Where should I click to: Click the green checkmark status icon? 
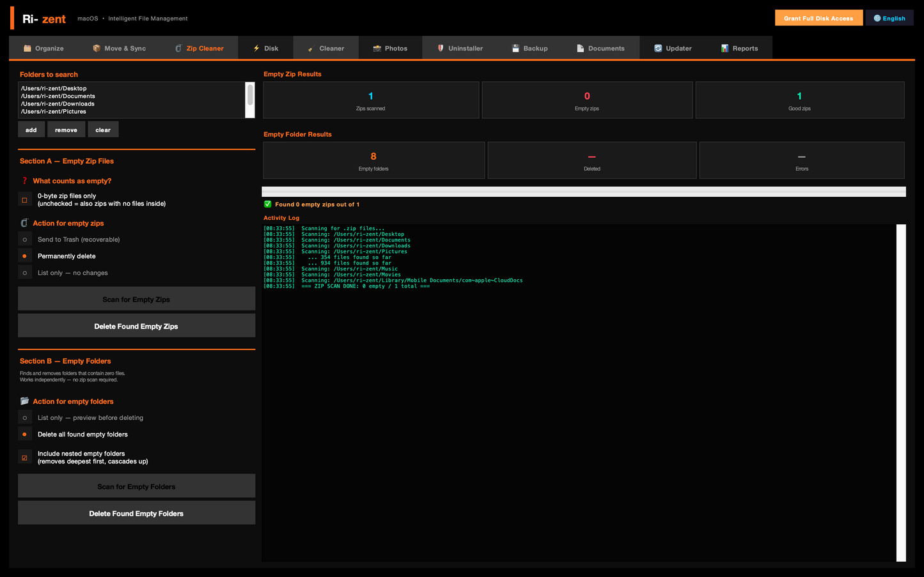(268, 204)
